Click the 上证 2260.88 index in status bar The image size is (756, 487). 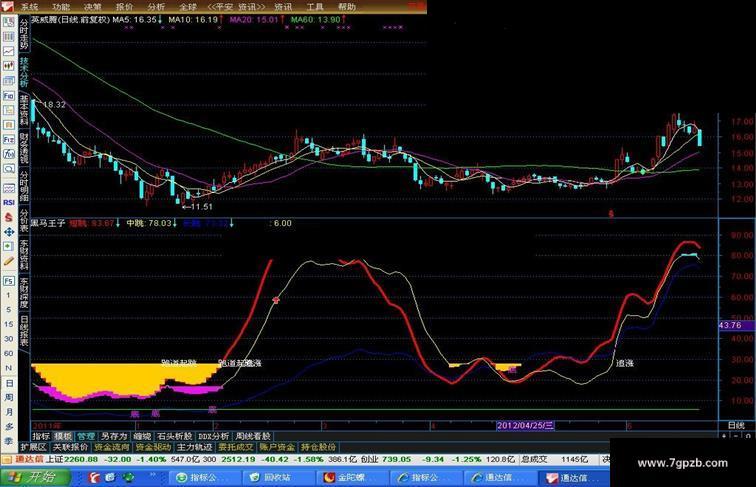(72, 460)
